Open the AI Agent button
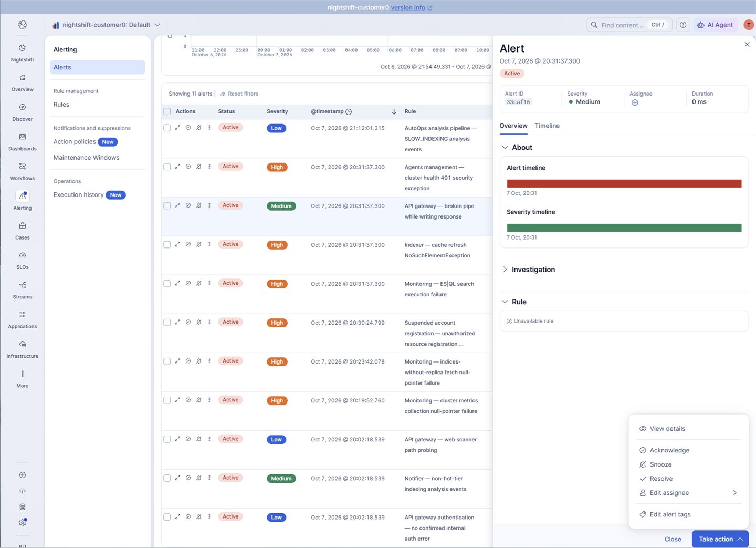756x548 pixels. (715, 25)
